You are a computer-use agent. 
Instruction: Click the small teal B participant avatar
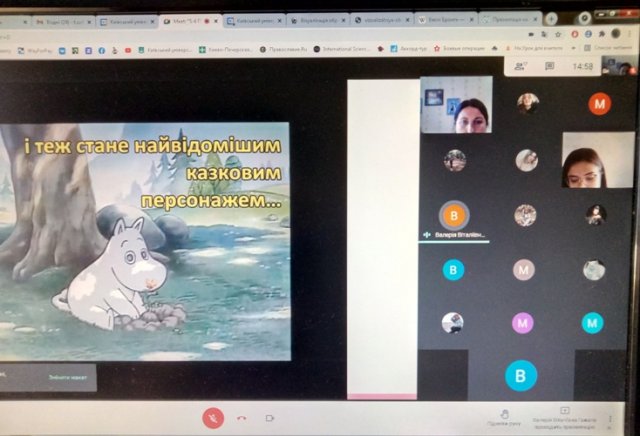click(x=453, y=270)
